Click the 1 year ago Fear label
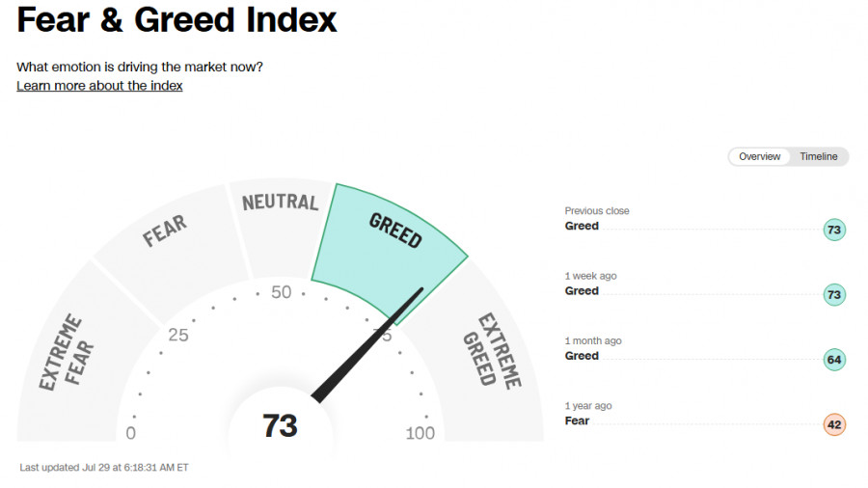Image resolution: width=868 pixels, height=488 pixels. point(577,420)
